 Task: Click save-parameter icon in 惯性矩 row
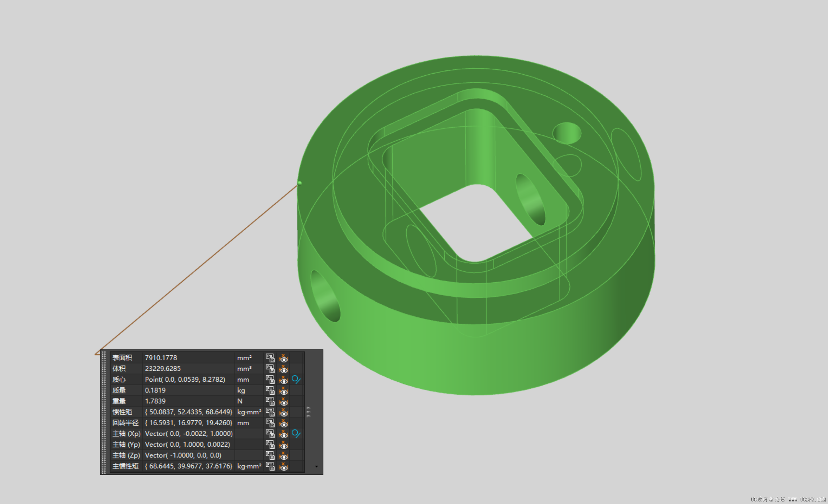click(x=270, y=412)
